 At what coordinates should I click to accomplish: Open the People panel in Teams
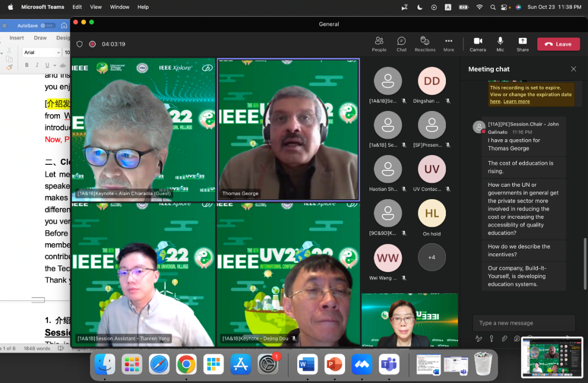[x=379, y=44]
